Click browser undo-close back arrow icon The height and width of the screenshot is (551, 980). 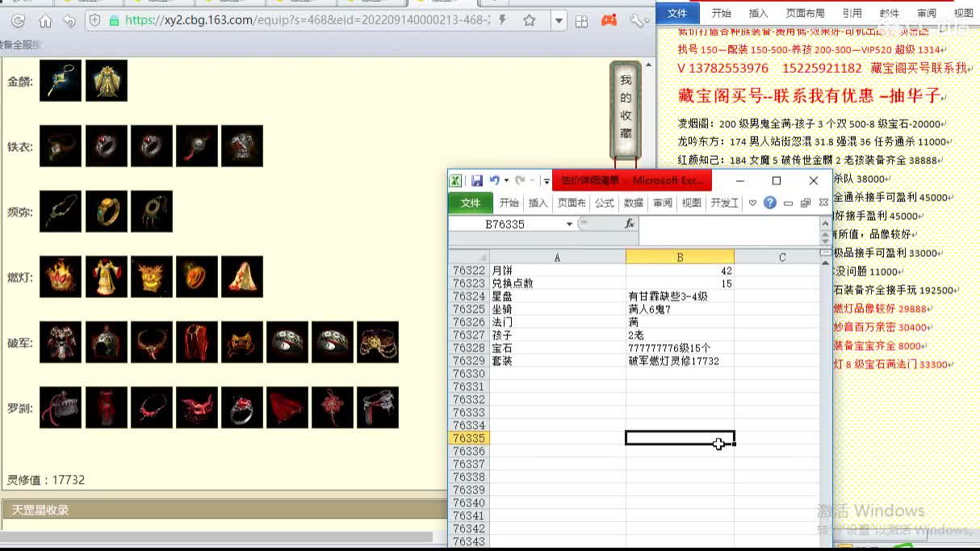point(70,21)
